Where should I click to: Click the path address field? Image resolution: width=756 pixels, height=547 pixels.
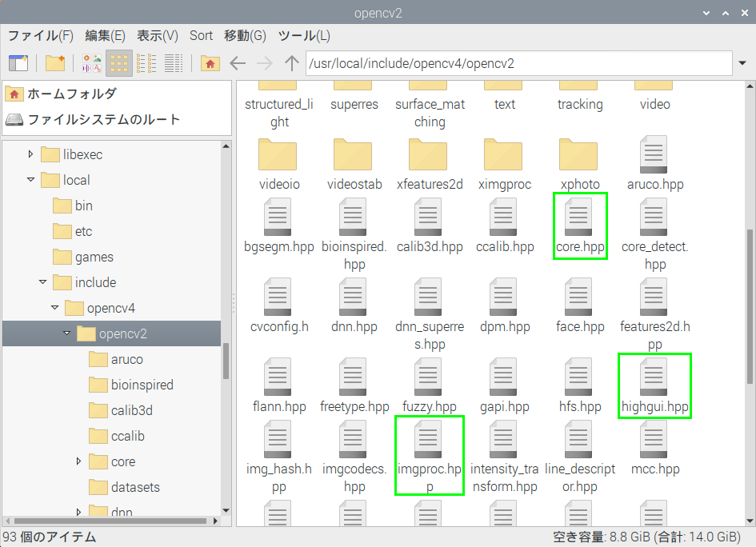pos(518,63)
